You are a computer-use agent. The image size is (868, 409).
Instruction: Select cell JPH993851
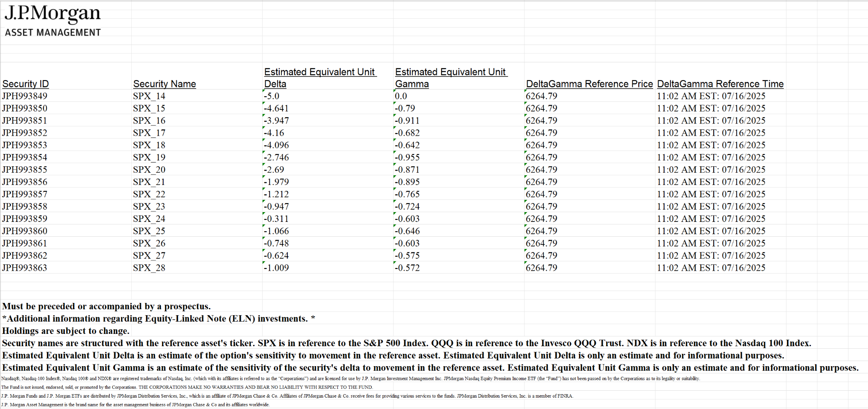pos(25,121)
